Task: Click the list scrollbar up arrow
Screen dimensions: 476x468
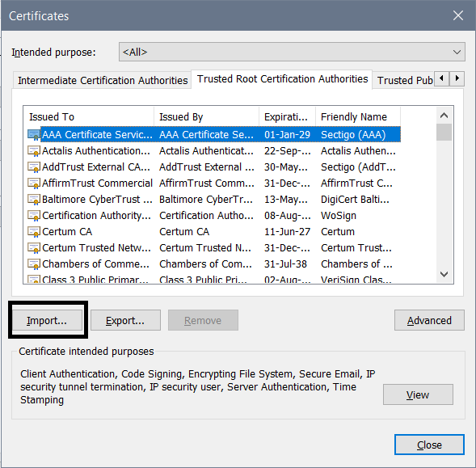Action: (444, 116)
